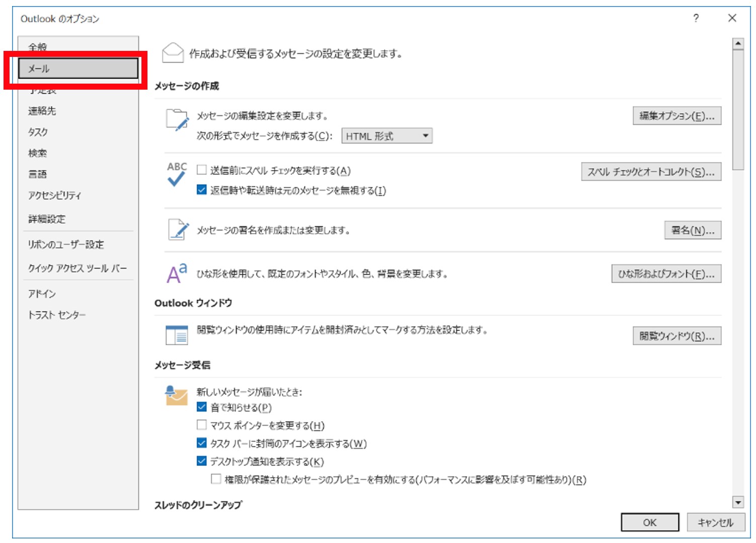Click the ABC spell check icon
Image resolution: width=756 pixels, height=543 pixels.
[x=177, y=174]
